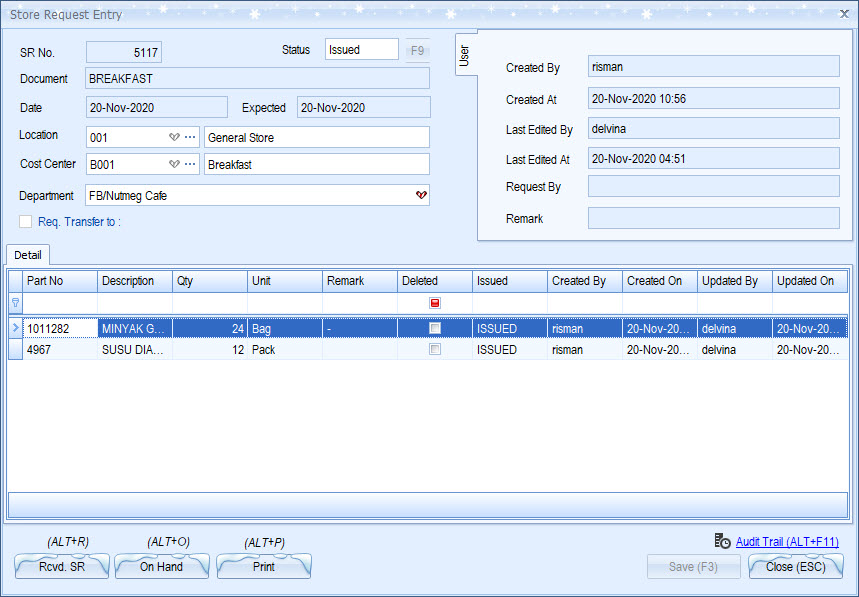859x597 pixels.
Task: Select the vertical User tab
Action: 464,57
